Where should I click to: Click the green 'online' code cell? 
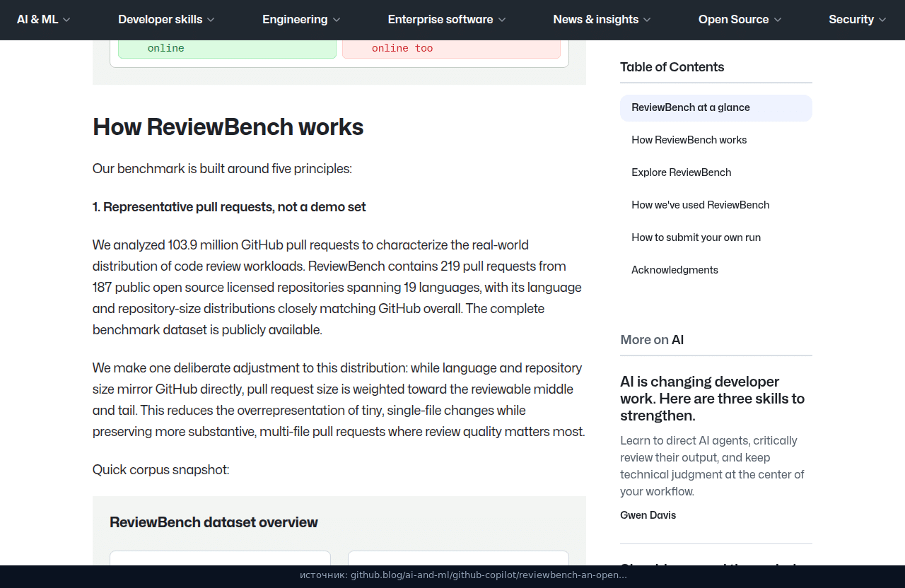coord(227,49)
